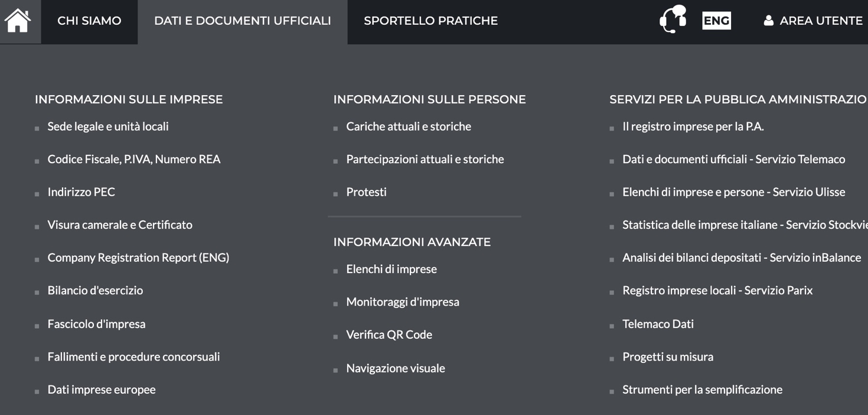Choose Company Registration Report (ENG)
868x415 pixels.
click(x=138, y=258)
